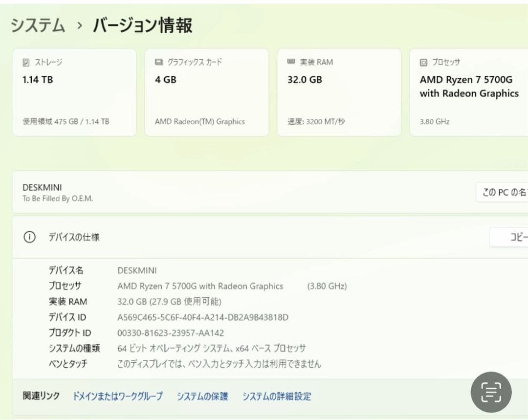Screen dimensions: 528x420
Task: Click the 実装 RAM memory icon
Action: coord(290,62)
